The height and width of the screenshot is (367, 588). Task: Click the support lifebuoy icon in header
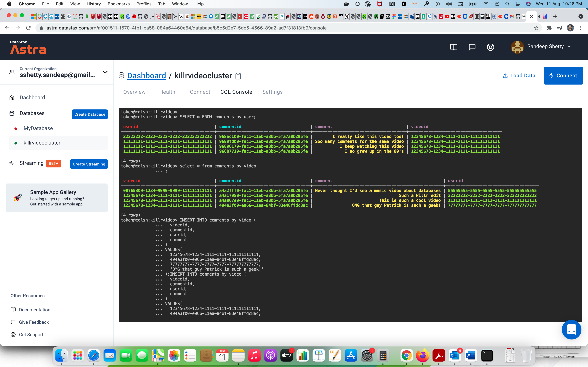point(490,47)
